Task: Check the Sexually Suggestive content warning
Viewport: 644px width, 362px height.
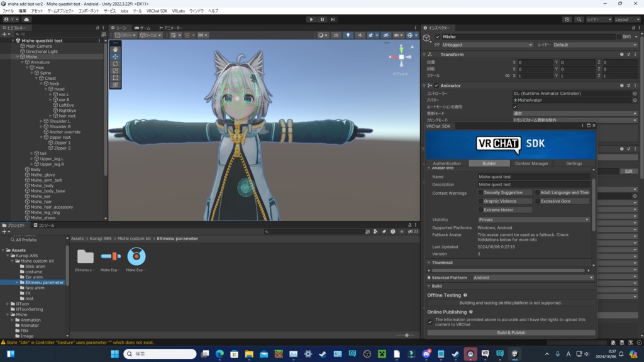Action: [480, 192]
